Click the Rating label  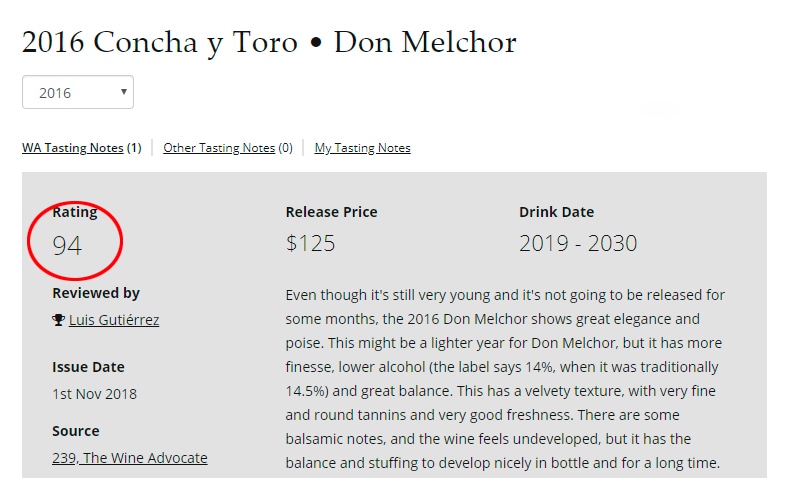[75, 212]
